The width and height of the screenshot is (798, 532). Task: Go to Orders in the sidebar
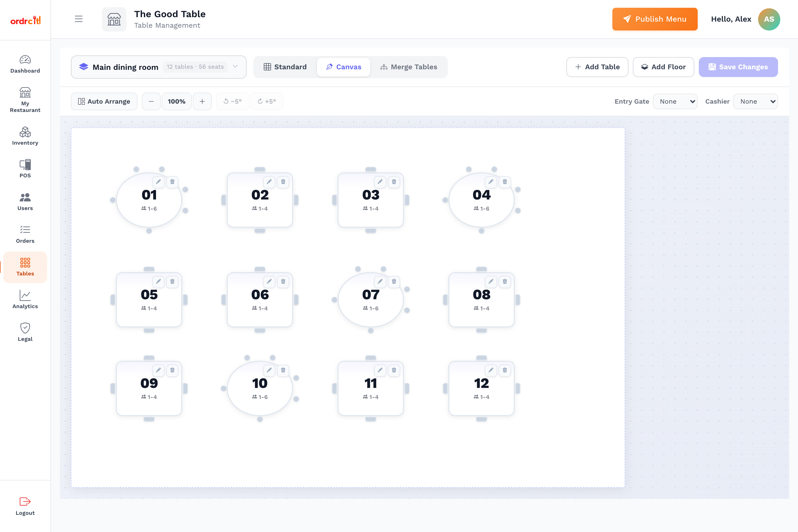coord(25,234)
